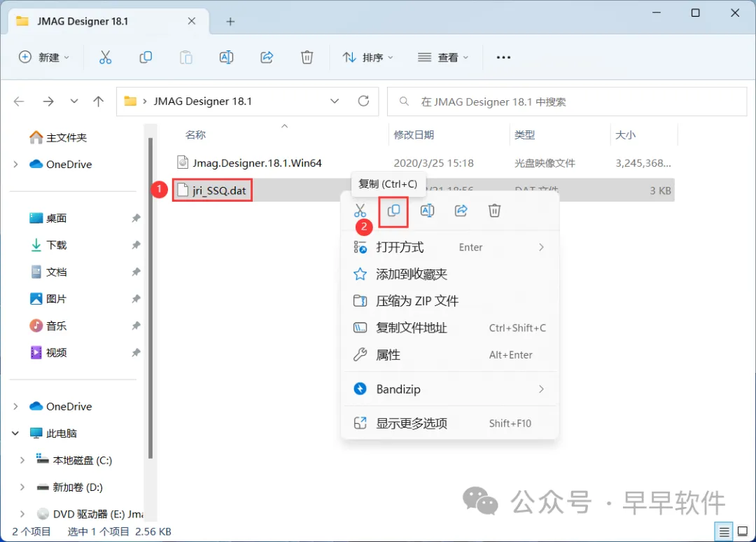
Task: Sort by 修改日期 column header
Action: (x=414, y=135)
